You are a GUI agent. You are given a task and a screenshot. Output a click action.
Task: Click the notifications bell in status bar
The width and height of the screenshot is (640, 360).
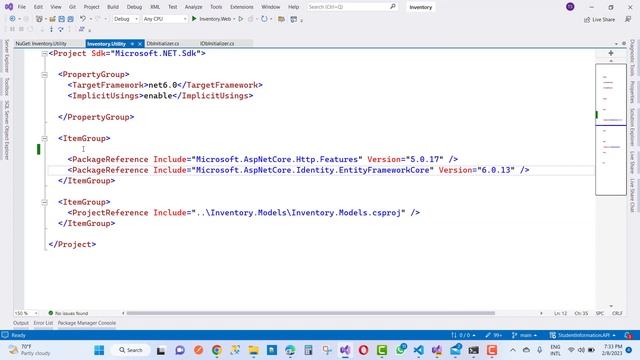pos(628,335)
